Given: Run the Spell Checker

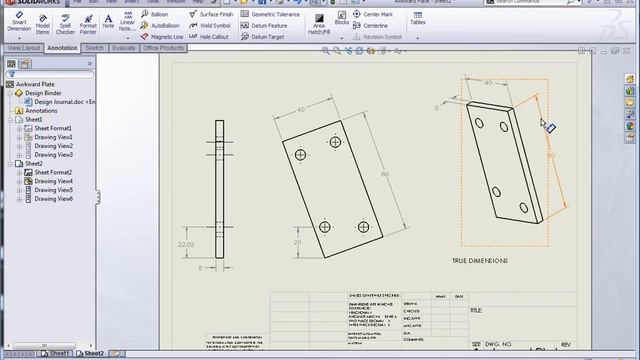Looking at the screenshot, I should point(65,24).
